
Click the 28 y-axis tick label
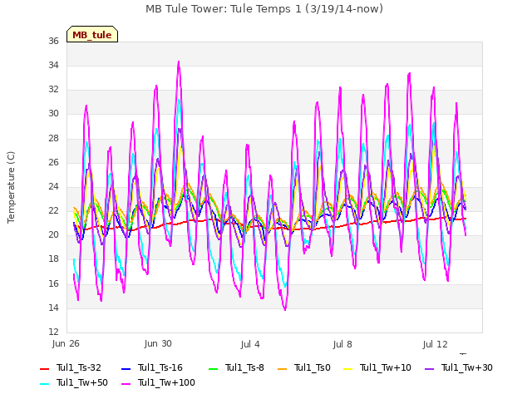(x=53, y=139)
